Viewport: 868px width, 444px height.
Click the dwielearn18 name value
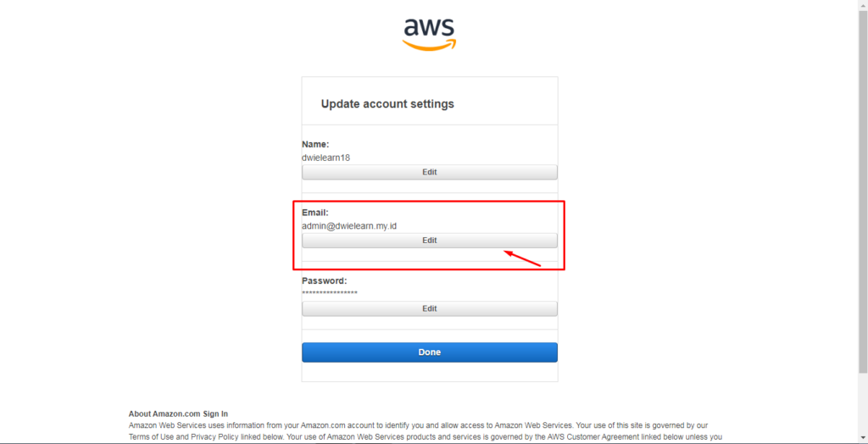(326, 158)
